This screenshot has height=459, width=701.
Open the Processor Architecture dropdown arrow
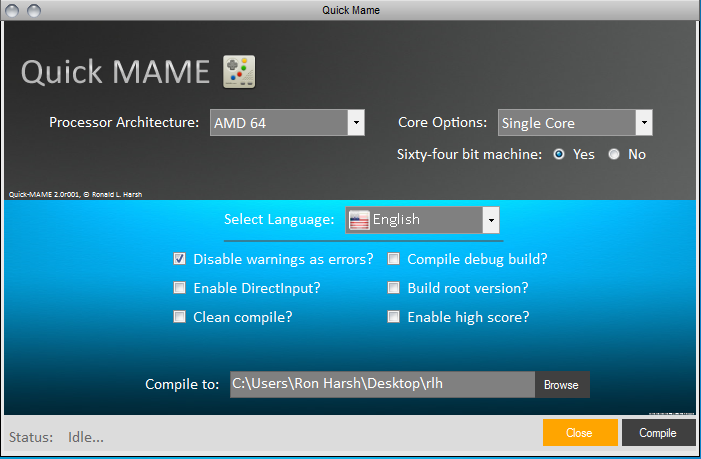point(356,122)
